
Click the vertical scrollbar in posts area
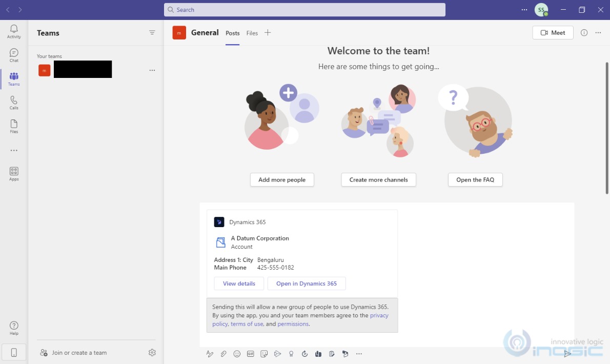pos(607,128)
